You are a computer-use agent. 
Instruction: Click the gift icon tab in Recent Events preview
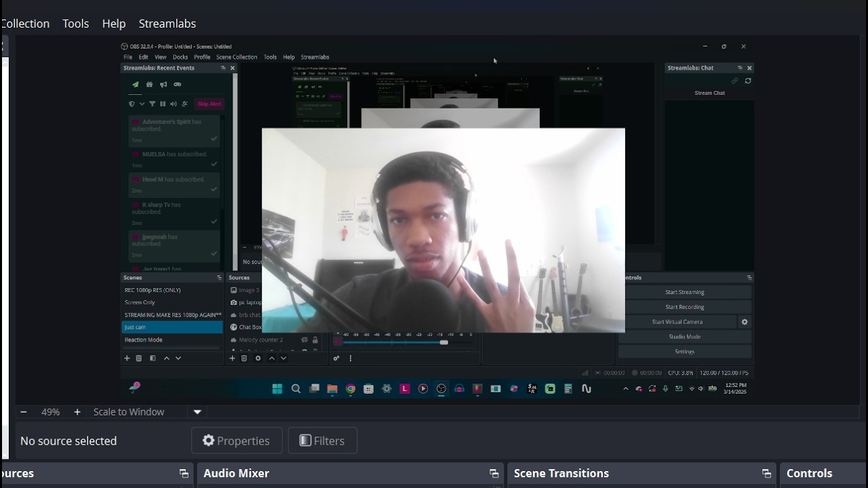click(x=149, y=85)
